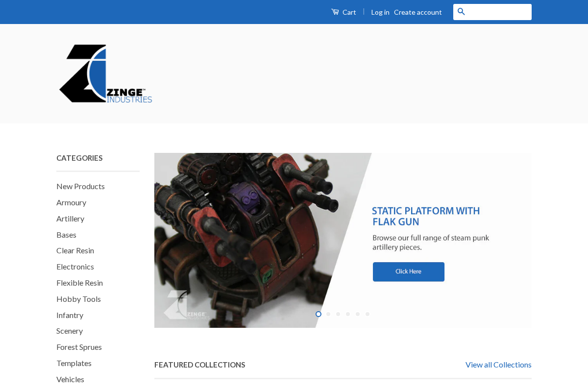The image size is (588, 392).
Task: Open the Artillery category
Action: coord(70,218)
